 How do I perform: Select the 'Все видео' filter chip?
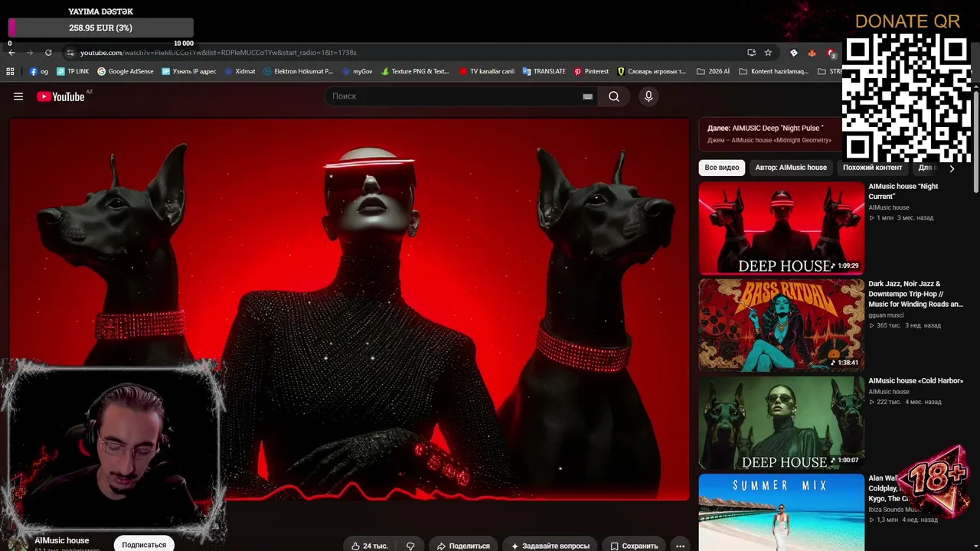(x=722, y=168)
